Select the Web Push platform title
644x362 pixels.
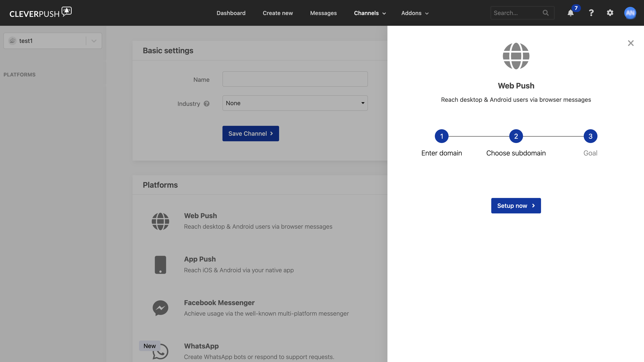pyautogui.click(x=201, y=216)
